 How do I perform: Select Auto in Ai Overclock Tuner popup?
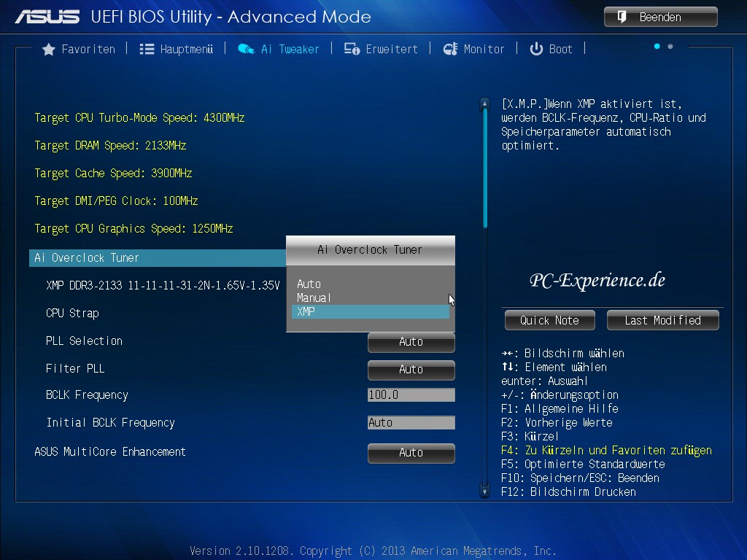point(309,284)
